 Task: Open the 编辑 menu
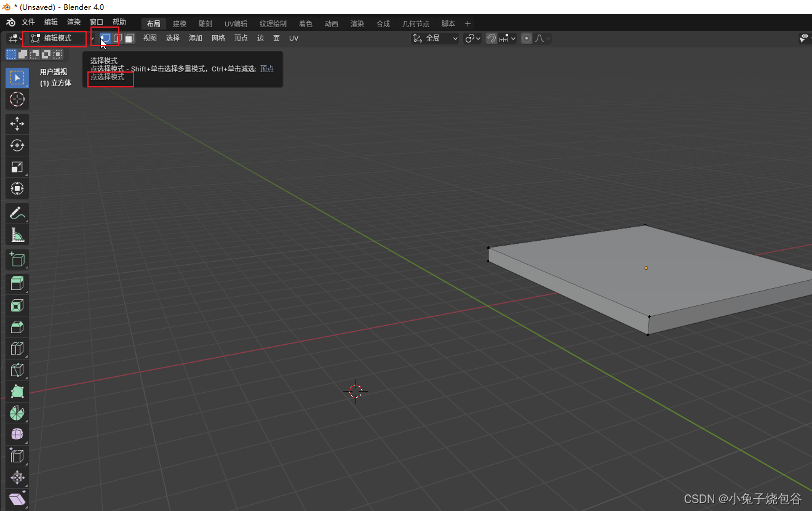pos(51,22)
